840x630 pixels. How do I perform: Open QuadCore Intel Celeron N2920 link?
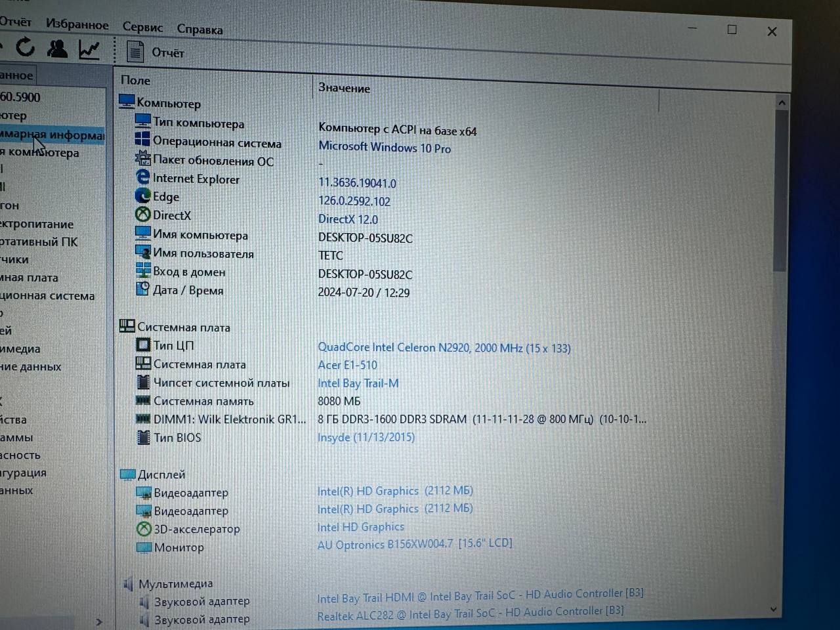click(x=444, y=348)
